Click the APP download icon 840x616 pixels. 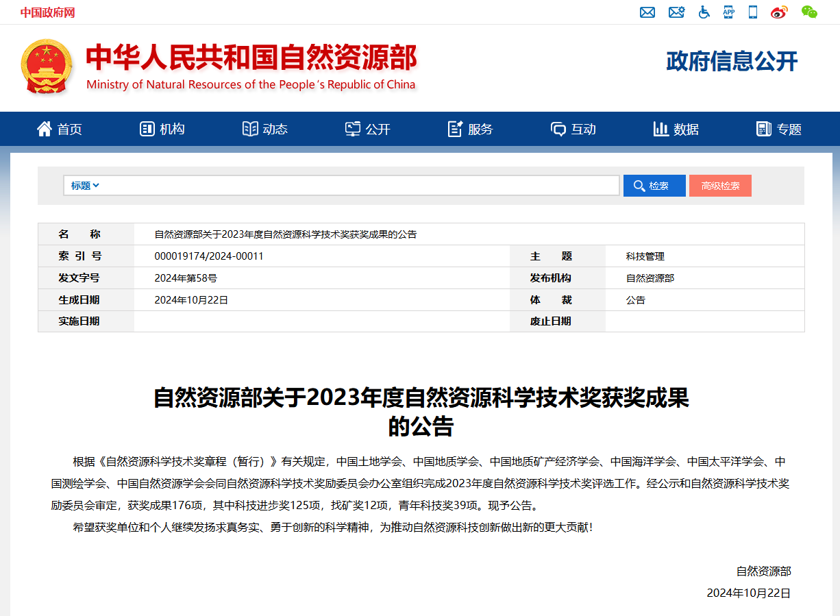pyautogui.click(x=728, y=12)
